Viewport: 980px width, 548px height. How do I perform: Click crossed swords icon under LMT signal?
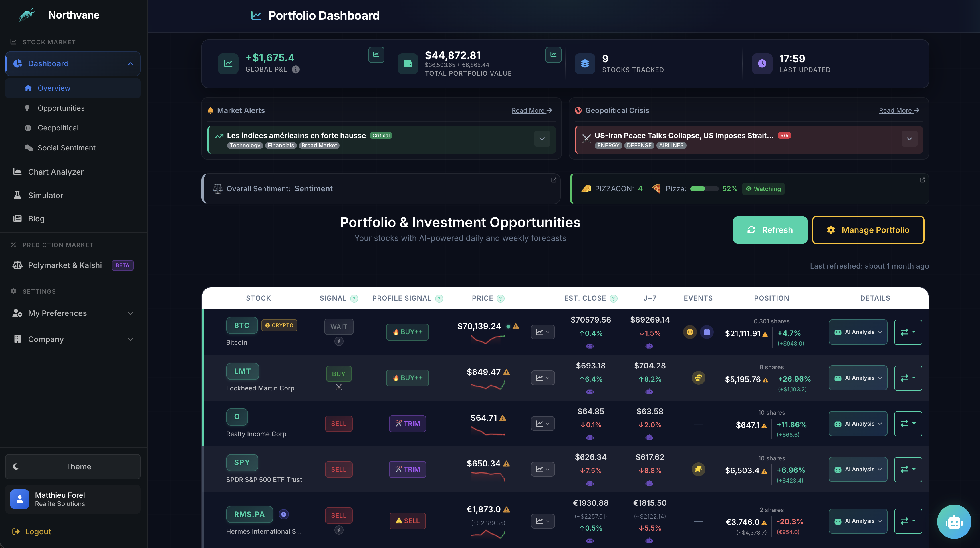click(x=339, y=387)
